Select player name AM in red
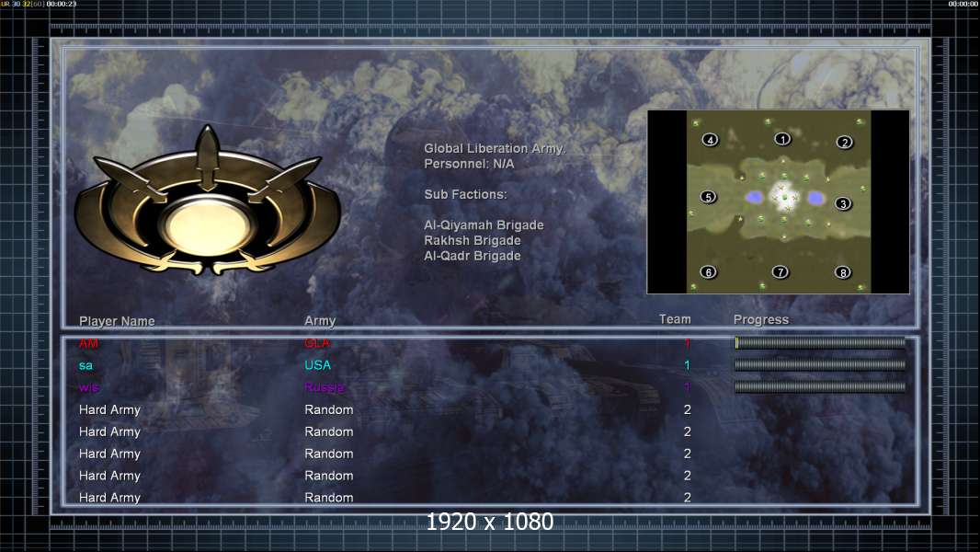 [88, 343]
